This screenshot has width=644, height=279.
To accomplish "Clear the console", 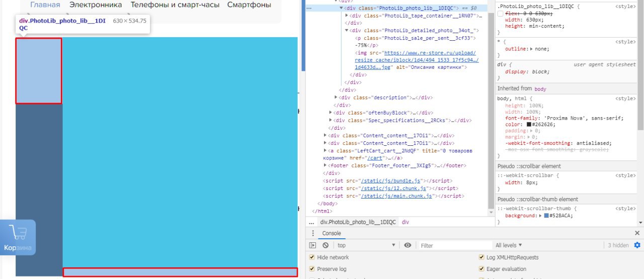I will click(x=326, y=245).
